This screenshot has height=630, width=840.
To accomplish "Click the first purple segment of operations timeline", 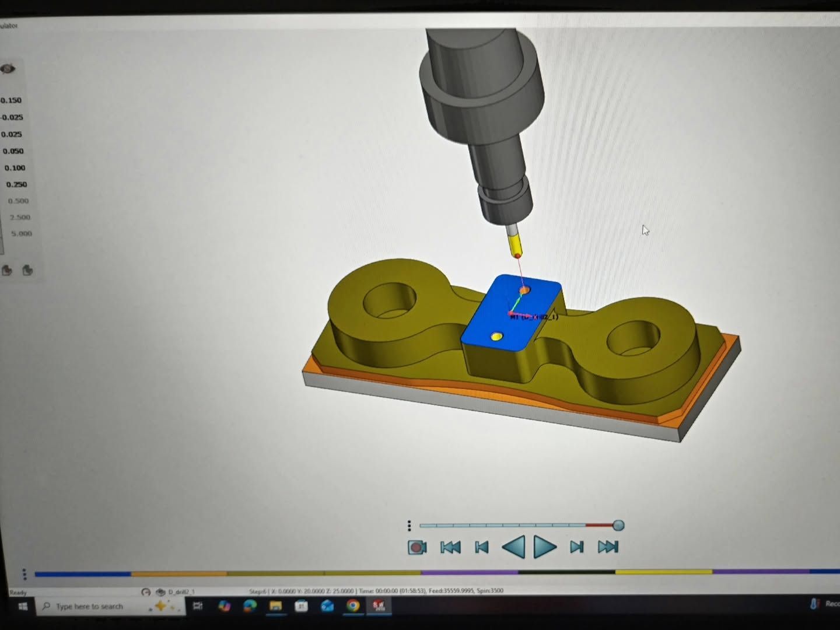I will (x=470, y=573).
